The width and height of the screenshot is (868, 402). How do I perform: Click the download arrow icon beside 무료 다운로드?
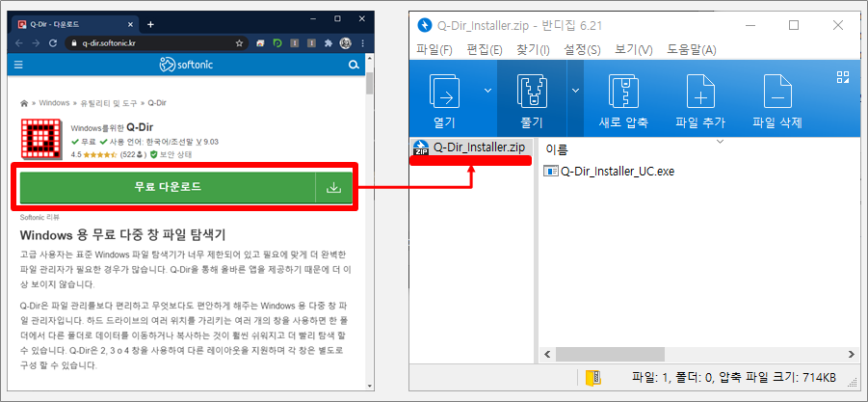[333, 188]
